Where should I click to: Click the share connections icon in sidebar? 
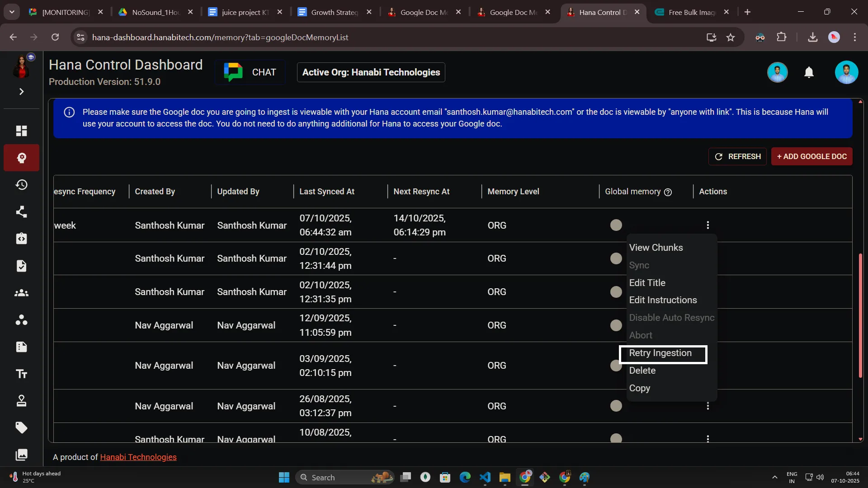[x=21, y=212]
